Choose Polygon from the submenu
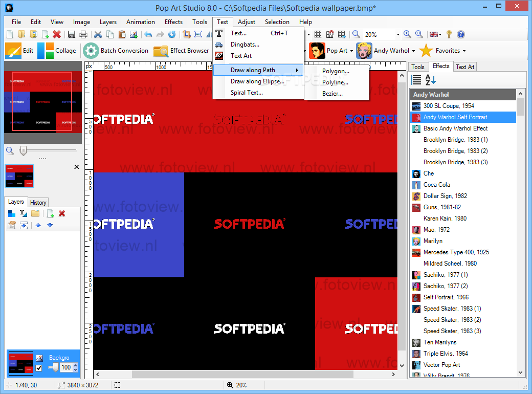 pos(336,71)
